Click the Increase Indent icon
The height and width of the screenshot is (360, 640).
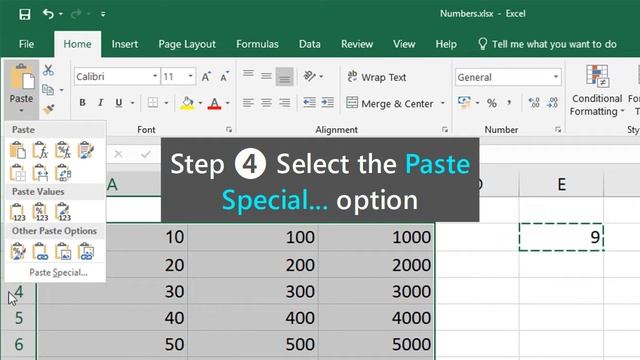coord(327,102)
